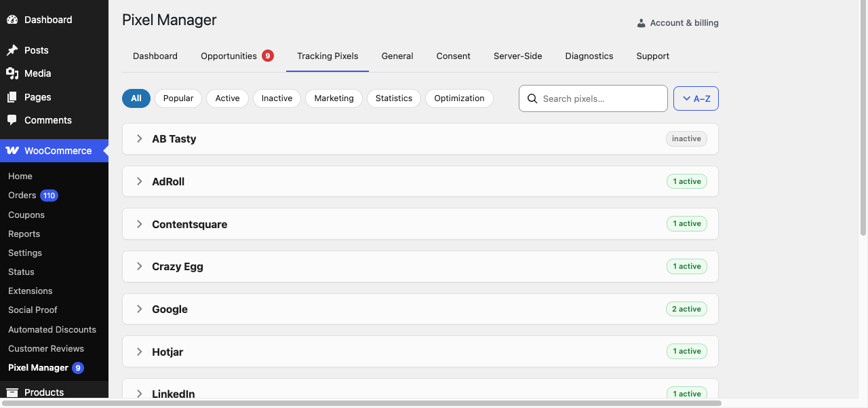
Task: Open the Orders submenu link
Action: 22,196
